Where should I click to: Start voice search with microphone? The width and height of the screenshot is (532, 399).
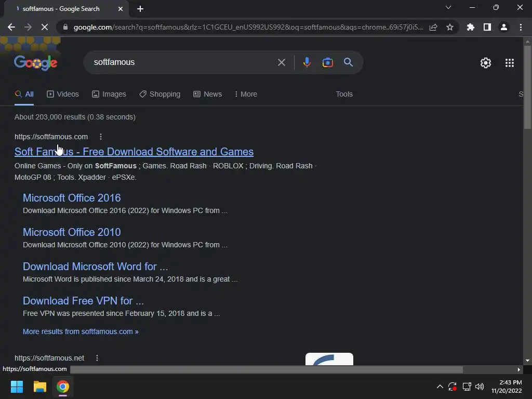(x=307, y=62)
